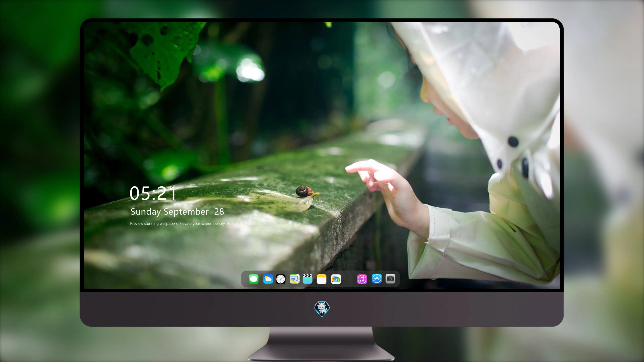
Task: Click the Sunday September 28 date text
Action: (x=177, y=212)
